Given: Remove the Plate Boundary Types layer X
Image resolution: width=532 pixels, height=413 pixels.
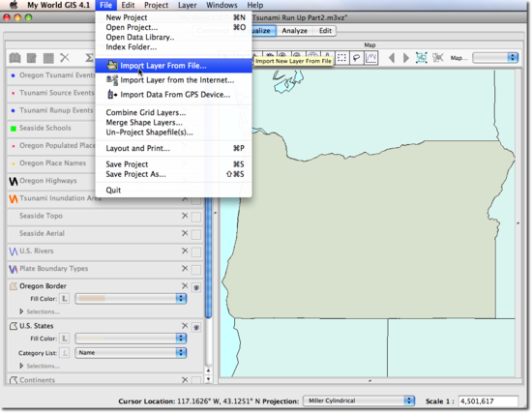Looking at the screenshot, I should pos(185,269).
